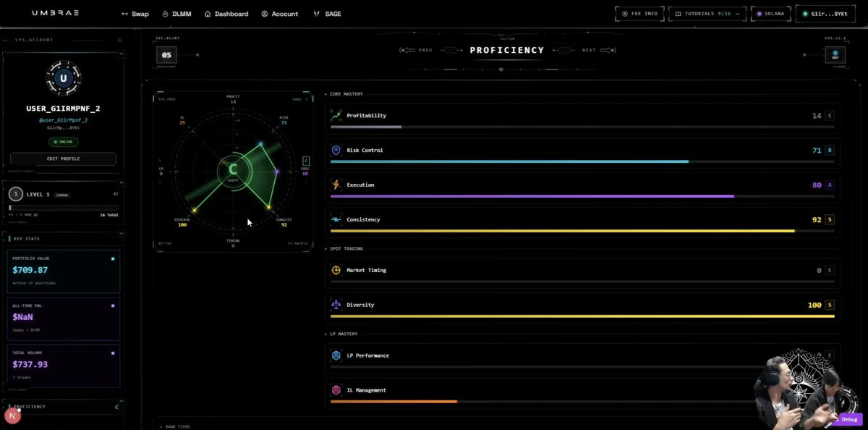868x430 pixels.
Task: Click the S grade badge beside Consistency
Action: pos(830,219)
